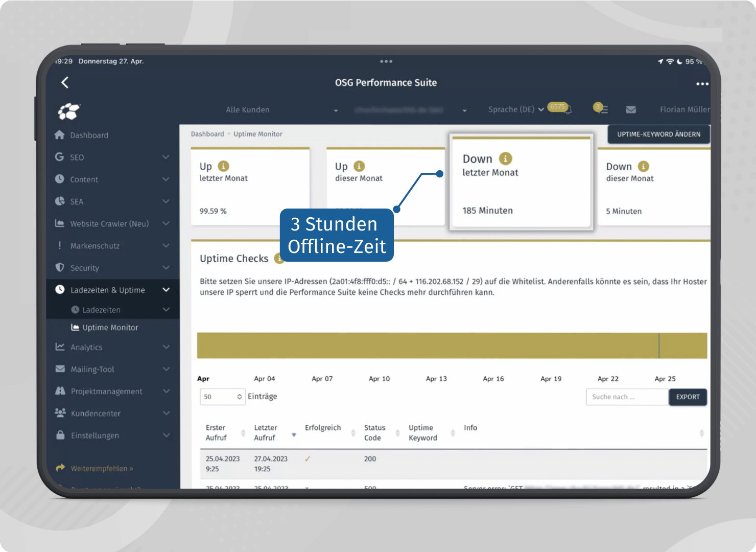Click the Weiterempfehlen share arrow icon
The width and height of the screenshot is (756, 552).
[60, 468]
